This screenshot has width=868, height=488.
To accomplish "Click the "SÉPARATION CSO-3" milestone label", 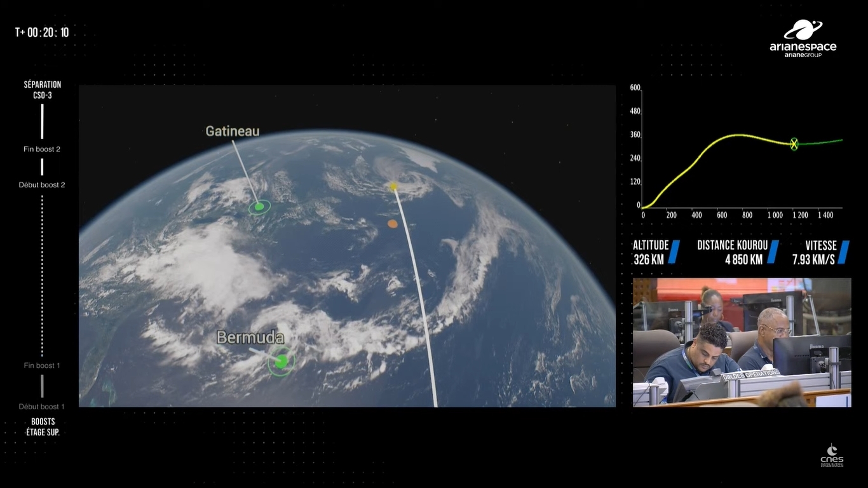I will (x=43, y=90).
